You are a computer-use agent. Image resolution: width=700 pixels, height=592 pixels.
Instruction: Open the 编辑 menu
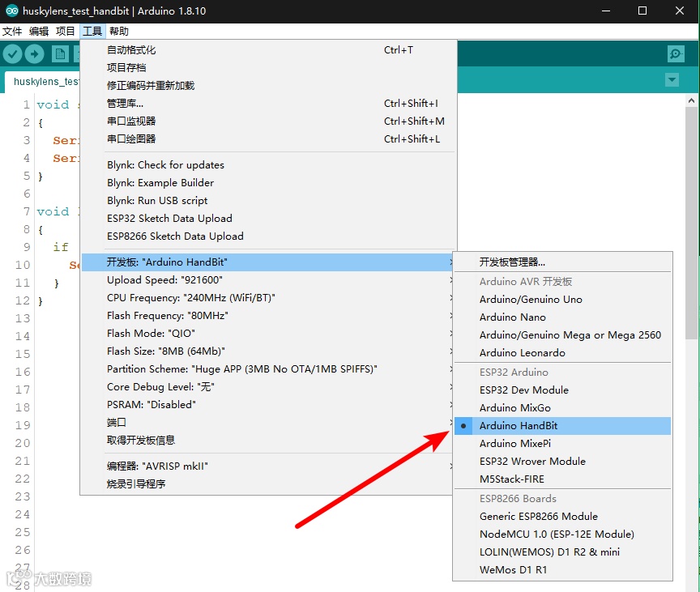coord(39,32)
